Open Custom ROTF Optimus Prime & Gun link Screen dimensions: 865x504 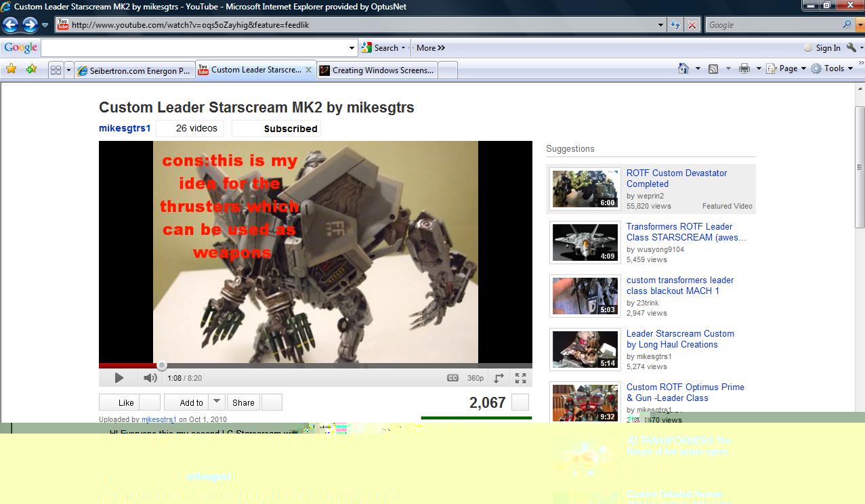(x=685, y=392)
